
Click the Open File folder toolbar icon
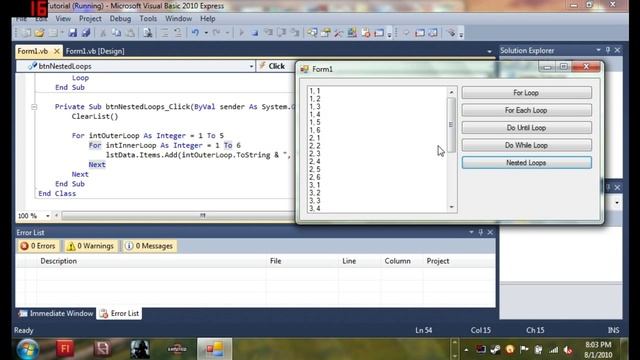[x=39, y=33]
